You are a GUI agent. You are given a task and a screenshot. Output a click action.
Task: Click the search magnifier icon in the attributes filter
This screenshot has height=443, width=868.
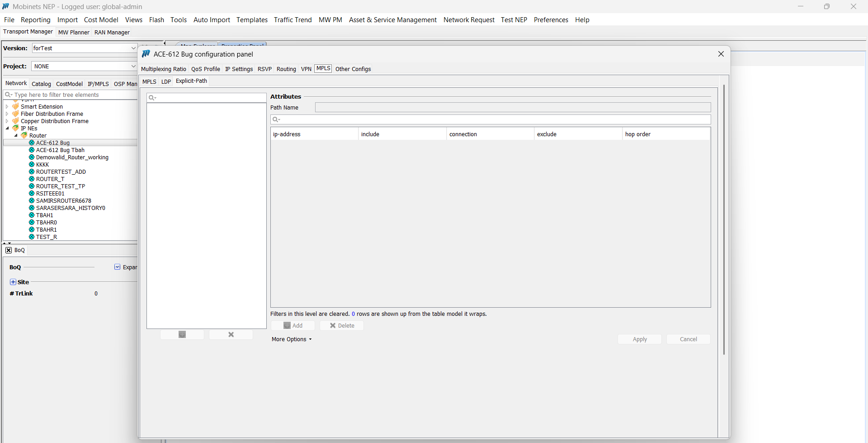(x=276, y=119)
